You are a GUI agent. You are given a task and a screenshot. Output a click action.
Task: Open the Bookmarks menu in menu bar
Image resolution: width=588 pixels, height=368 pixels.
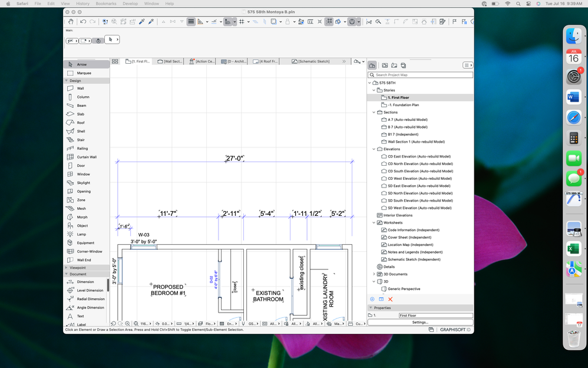coord(106,4)
